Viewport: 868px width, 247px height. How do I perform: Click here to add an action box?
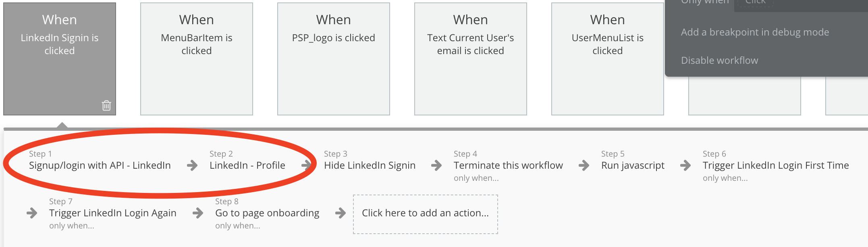[426, 214]
